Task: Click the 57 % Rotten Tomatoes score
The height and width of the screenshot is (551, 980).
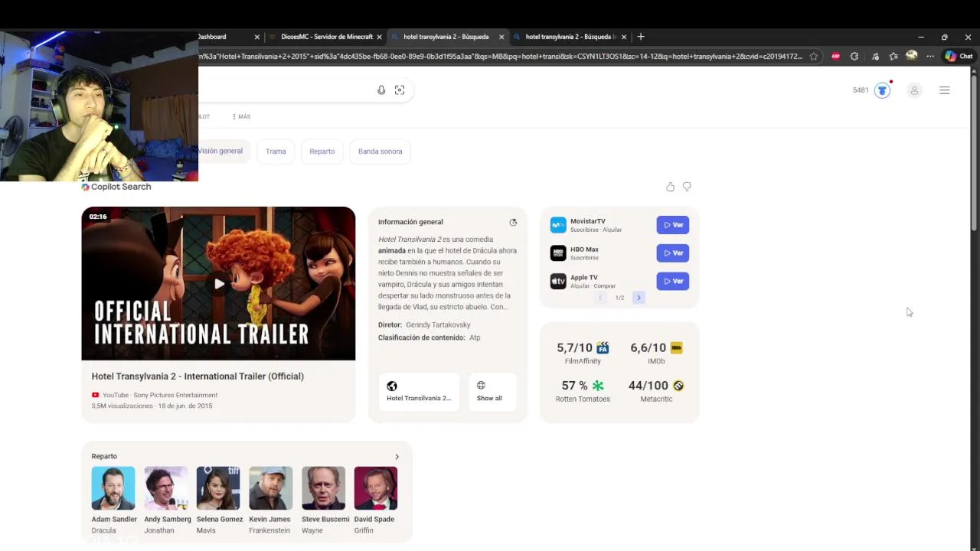Action: pos(574,386)
